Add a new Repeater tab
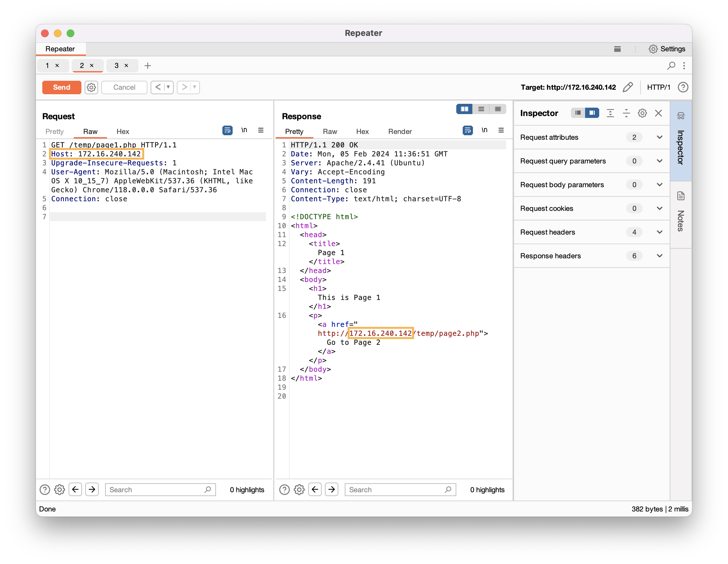This screenshot has height=564, width=728. 148,66
